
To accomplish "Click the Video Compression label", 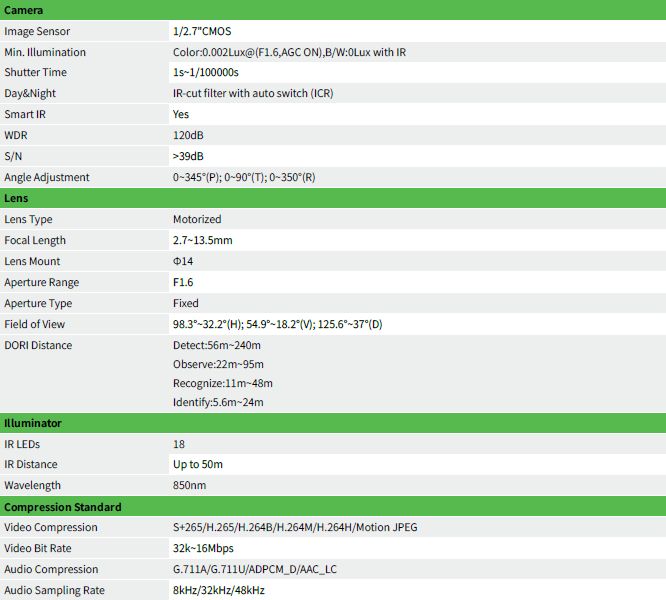I will (51, 527).
